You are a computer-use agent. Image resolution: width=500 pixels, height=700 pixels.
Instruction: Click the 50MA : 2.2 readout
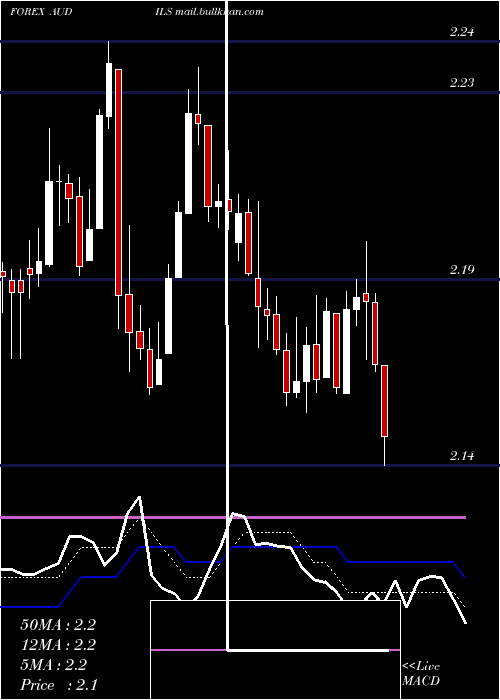[58, 625]
